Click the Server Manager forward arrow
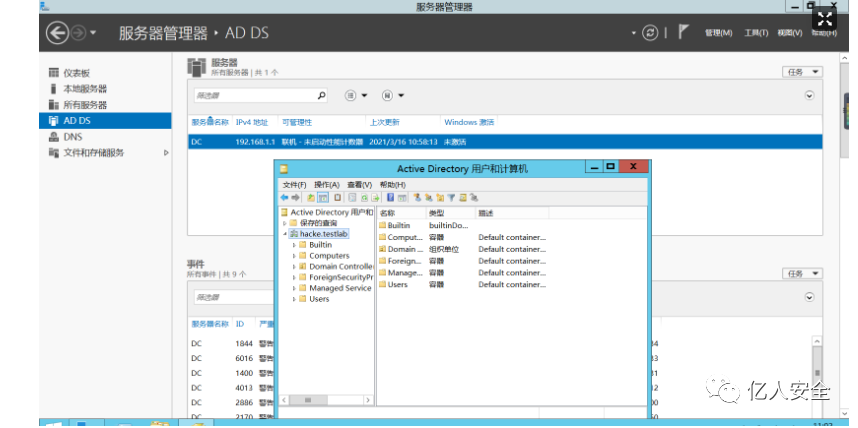Screen dimensions: 858x428 [78, 33]
